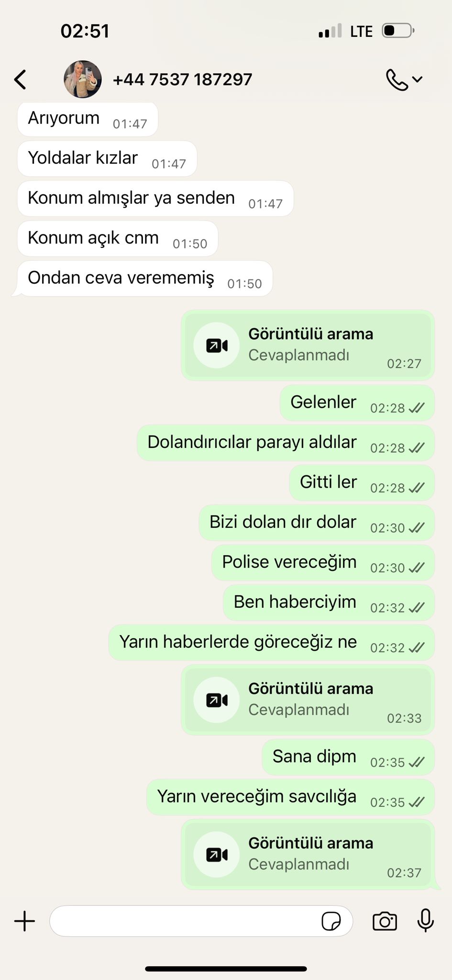
Task: Tap the video icon in 02:33 call
Action: coord(217,700)
